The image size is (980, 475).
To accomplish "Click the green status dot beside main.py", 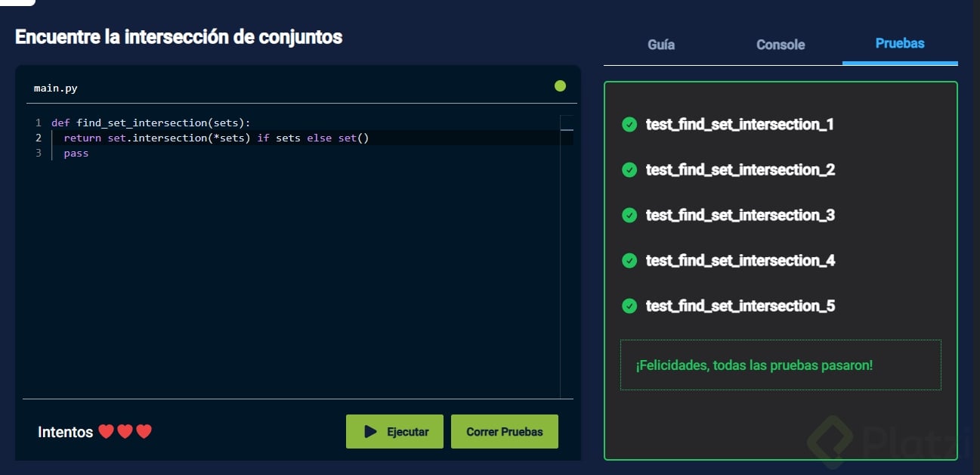I will [x=560, y=86].
